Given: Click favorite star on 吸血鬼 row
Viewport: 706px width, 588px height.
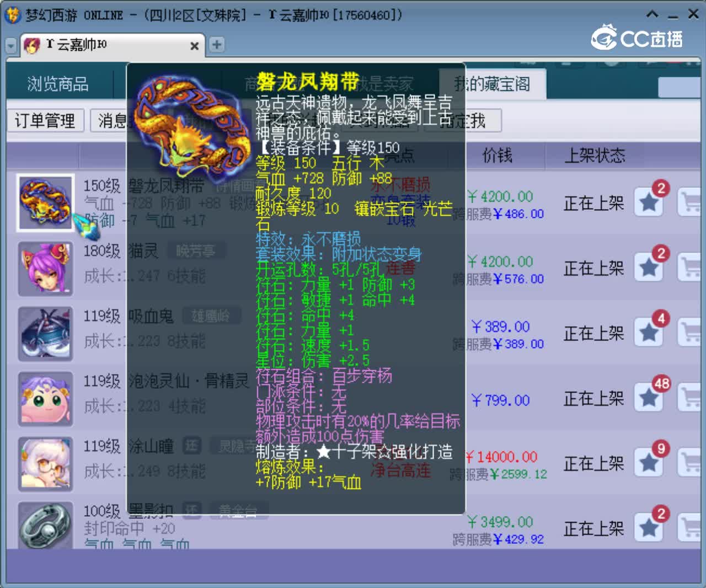Looking at the screenshot, I should pyautogui.click(x=649, y=333).
